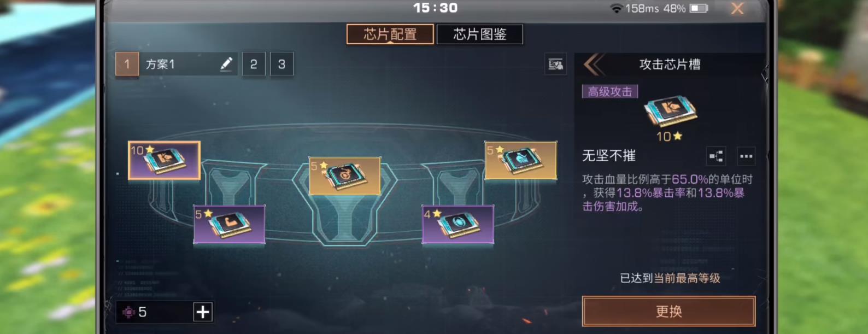Select the lower-left 5-star purple chip

click(x=230, y=224)
